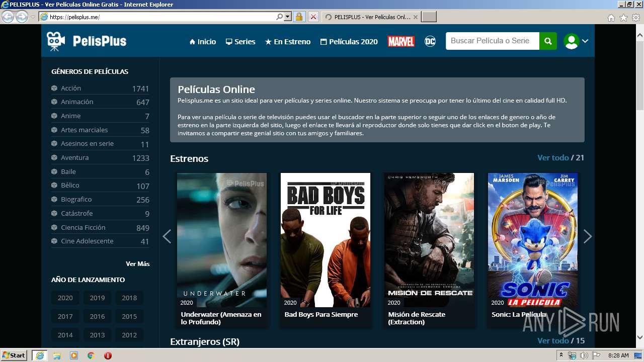Open the Marvel movies logo link
The width and height of the screenshot is (644, 362).
coord(401,41)
